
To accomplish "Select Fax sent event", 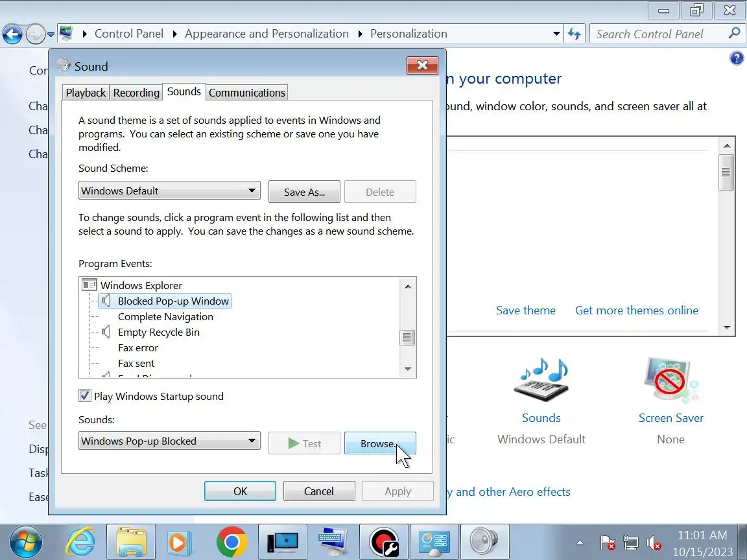I will coord(136,364).
